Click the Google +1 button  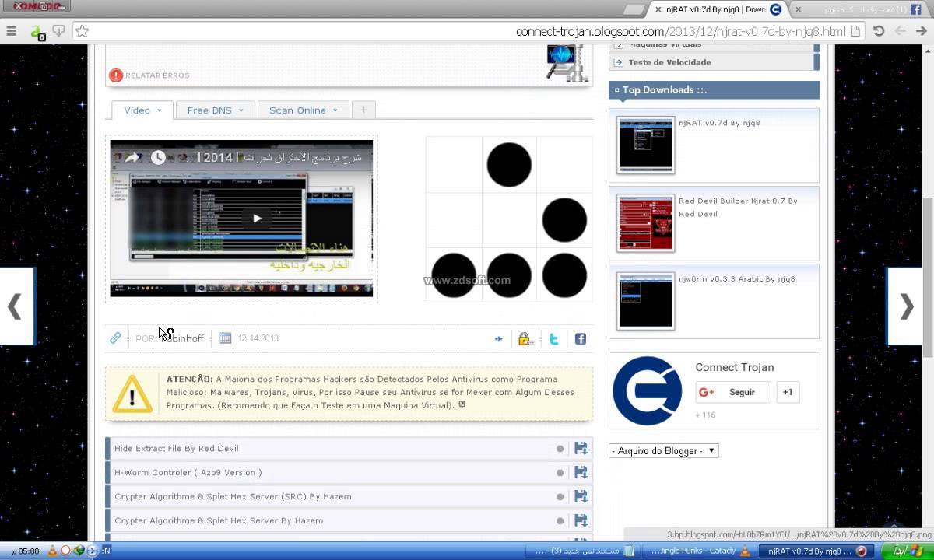point(788,393)
